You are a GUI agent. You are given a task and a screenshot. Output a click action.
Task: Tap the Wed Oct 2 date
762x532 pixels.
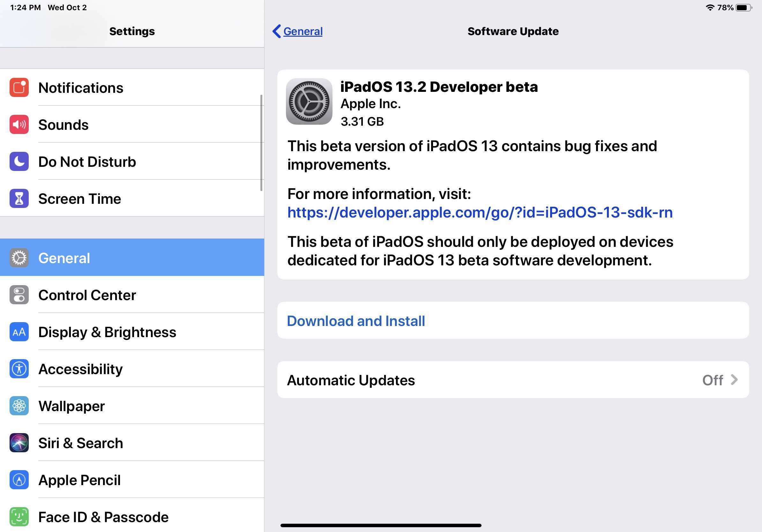point(67,8)
